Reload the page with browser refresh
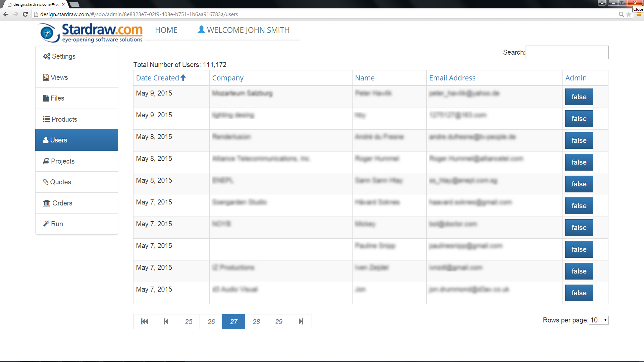 click(25, 14)
